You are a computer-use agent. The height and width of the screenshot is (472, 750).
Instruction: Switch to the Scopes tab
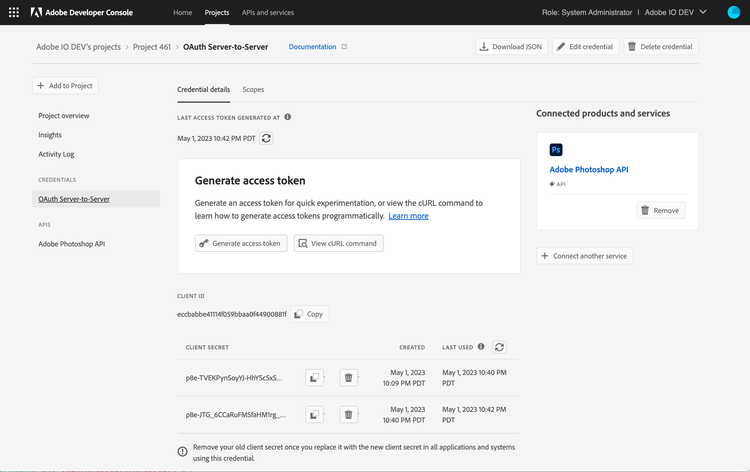pyautogui.click(x=253, y=89)
